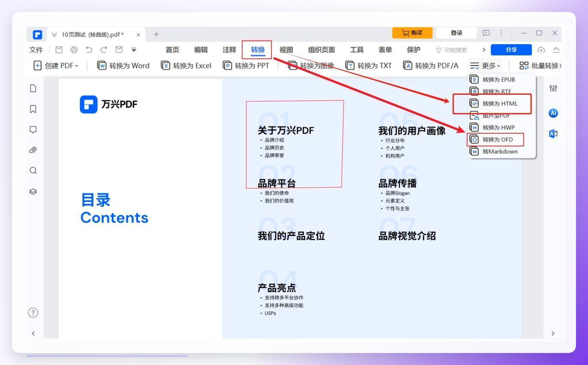Click the Wondershare PDF app logo
The width and height of the screenshot is (588, 365).
coord(37,34)
